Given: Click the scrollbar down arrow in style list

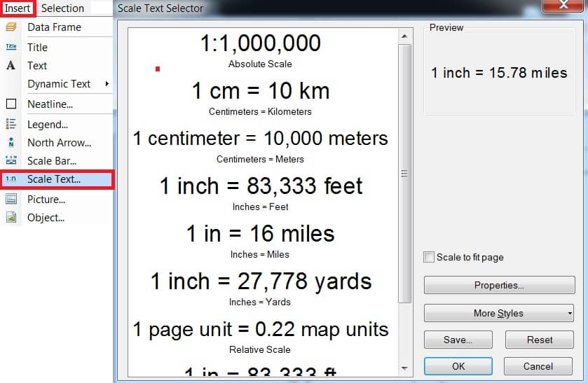Looking at the screenshot, I should point(404,368).
